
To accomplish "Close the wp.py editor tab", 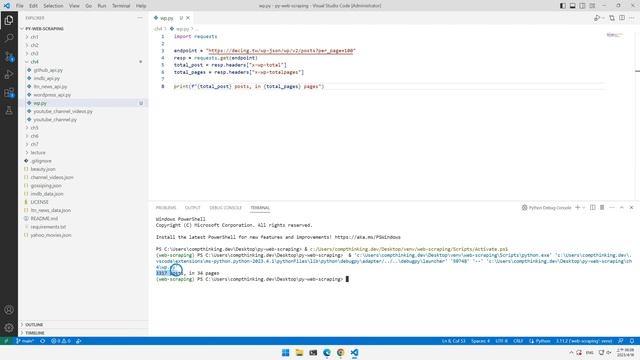I will coord(188,18).
